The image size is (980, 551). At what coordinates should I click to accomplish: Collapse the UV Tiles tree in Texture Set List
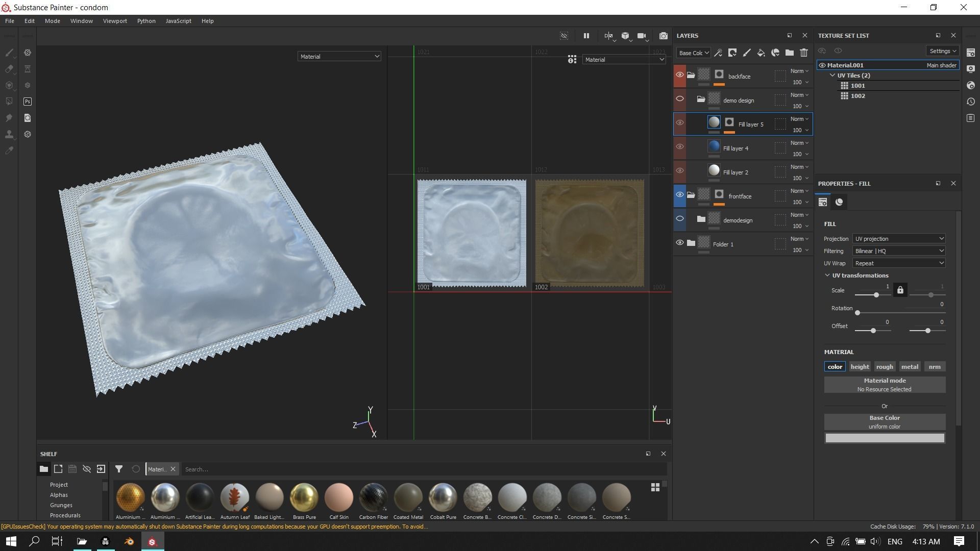pyautogui.click(x=832, y=76)
